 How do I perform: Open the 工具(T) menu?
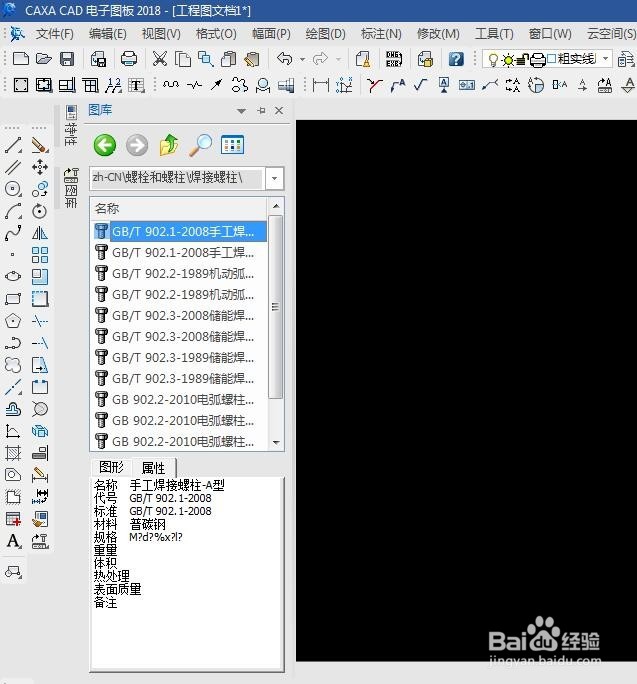point(494,34)
